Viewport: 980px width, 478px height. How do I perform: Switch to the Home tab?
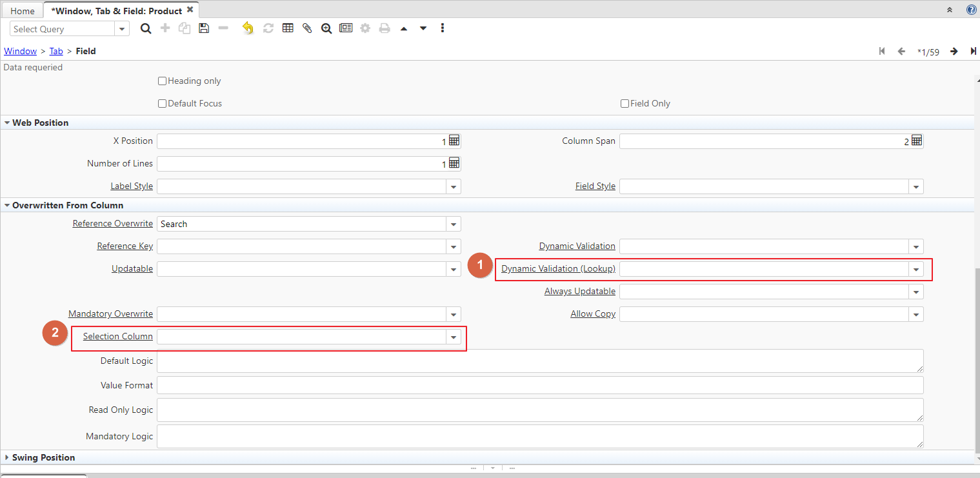tap(23, 11)
